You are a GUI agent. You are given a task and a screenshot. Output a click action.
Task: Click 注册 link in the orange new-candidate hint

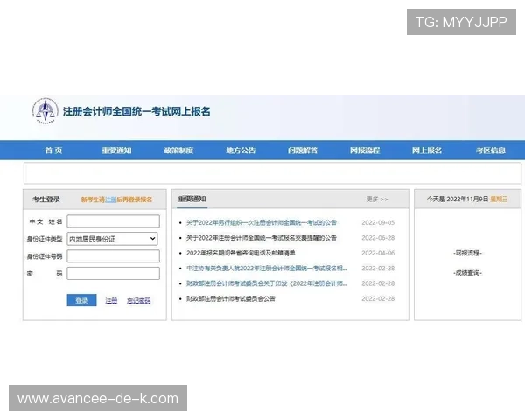(x=110, y=199)
